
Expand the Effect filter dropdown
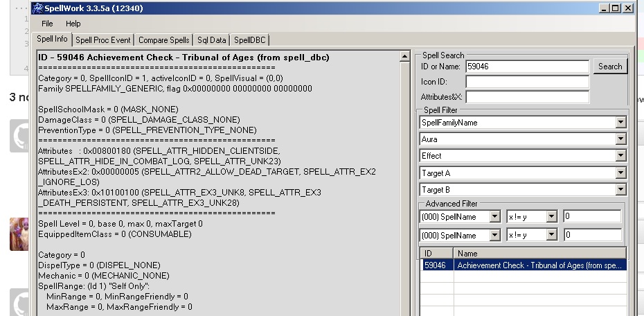pos(621,156)
